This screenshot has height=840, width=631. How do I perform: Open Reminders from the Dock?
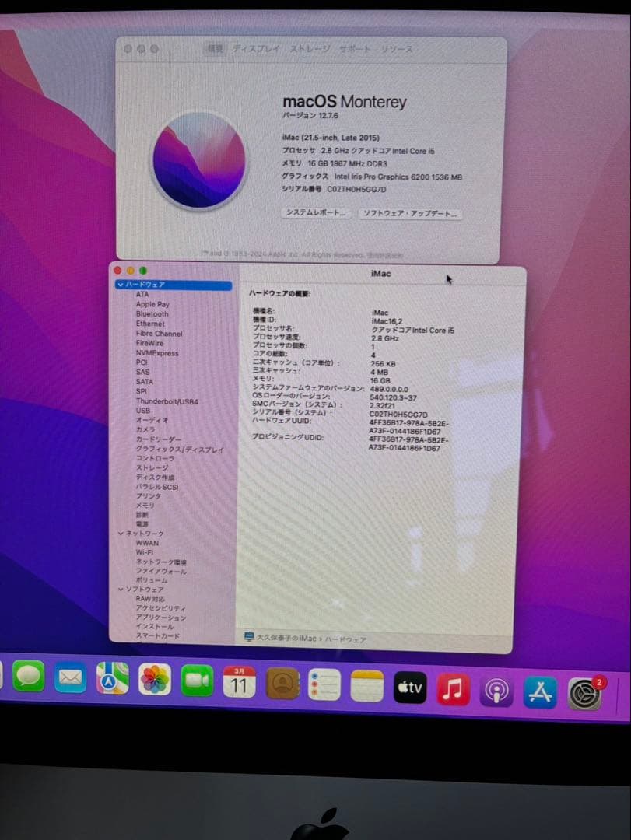pos(324,684)
